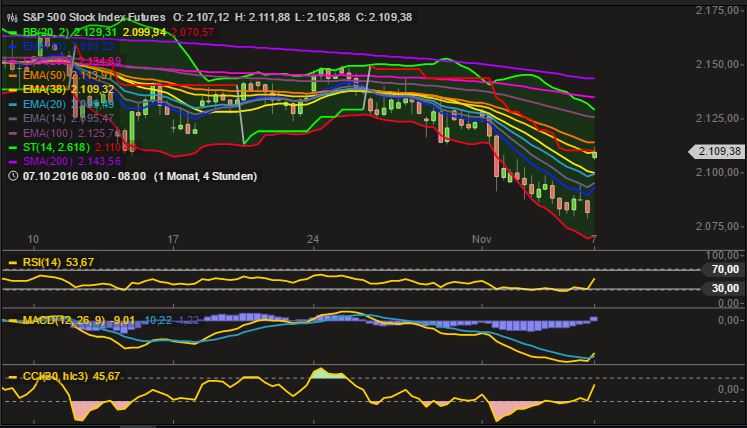Image resolution: width=747 pixels, height=428 pixels.
Task: Select the MACD(12, 26, 9) indicator label
Action: tap(63, 320)
